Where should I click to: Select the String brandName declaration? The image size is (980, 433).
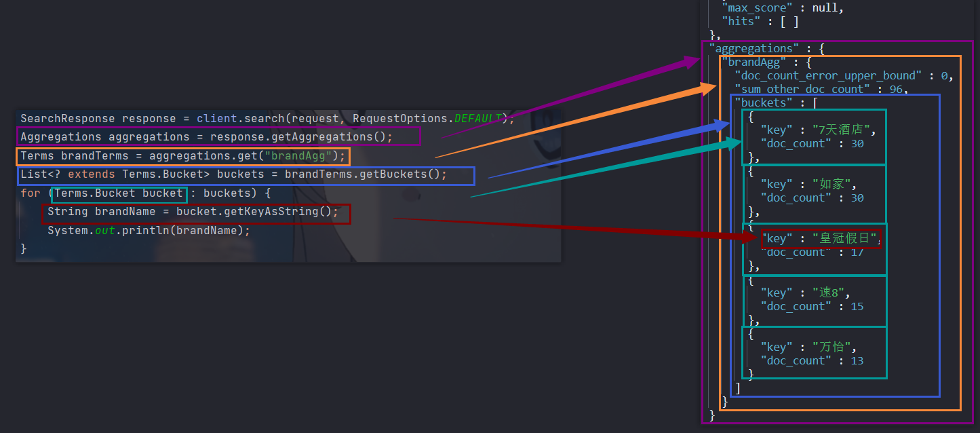(102, 212)
